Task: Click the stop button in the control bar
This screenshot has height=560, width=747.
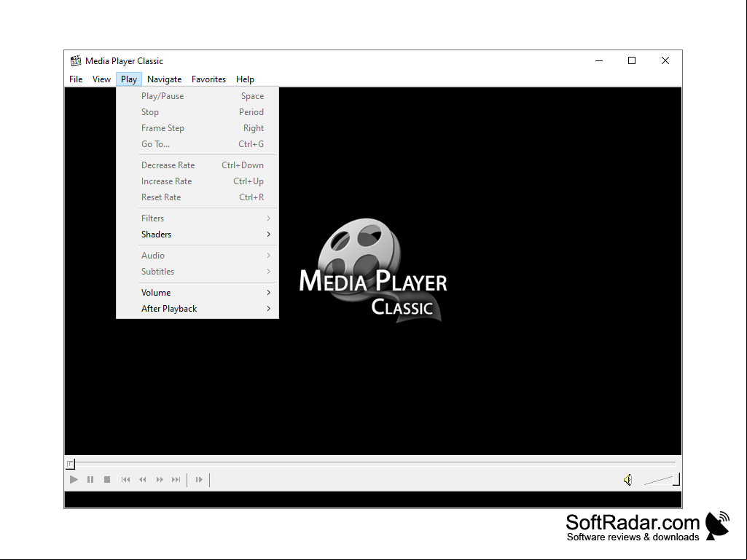Action: point(107,479)
